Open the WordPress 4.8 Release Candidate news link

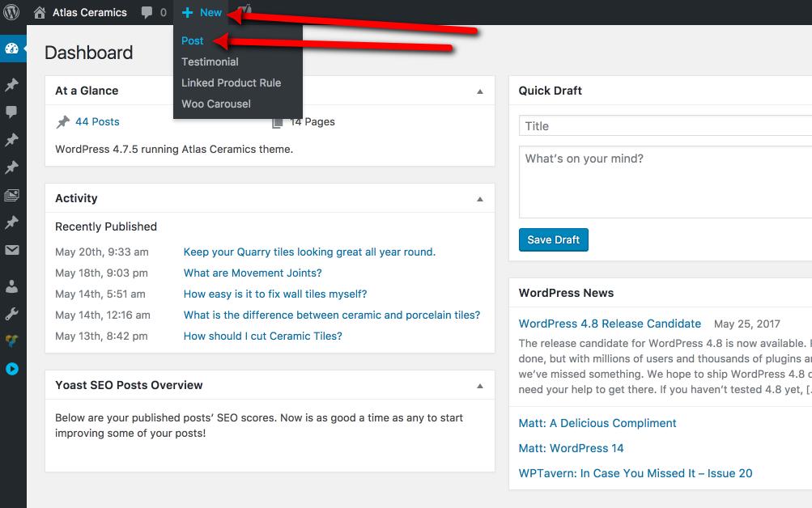click(x=610, y=324)
